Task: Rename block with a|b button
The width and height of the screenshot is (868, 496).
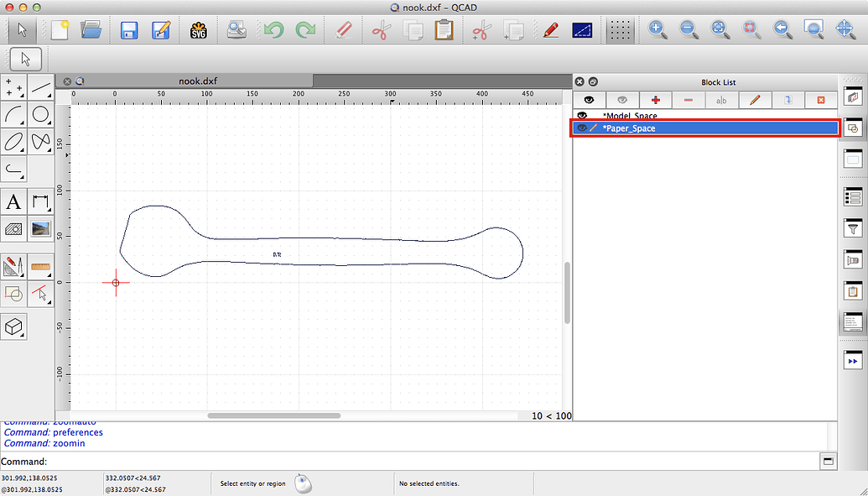Action: (721, 100)
